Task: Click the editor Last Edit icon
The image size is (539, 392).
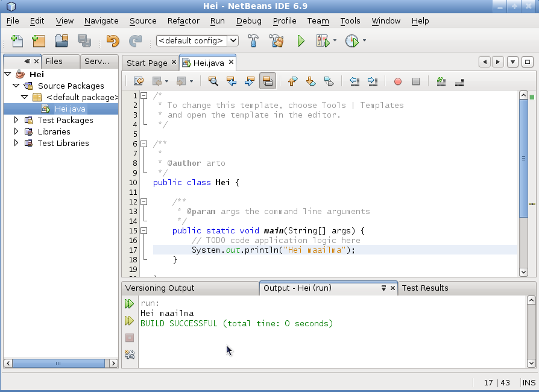Action: click(139, 81)
